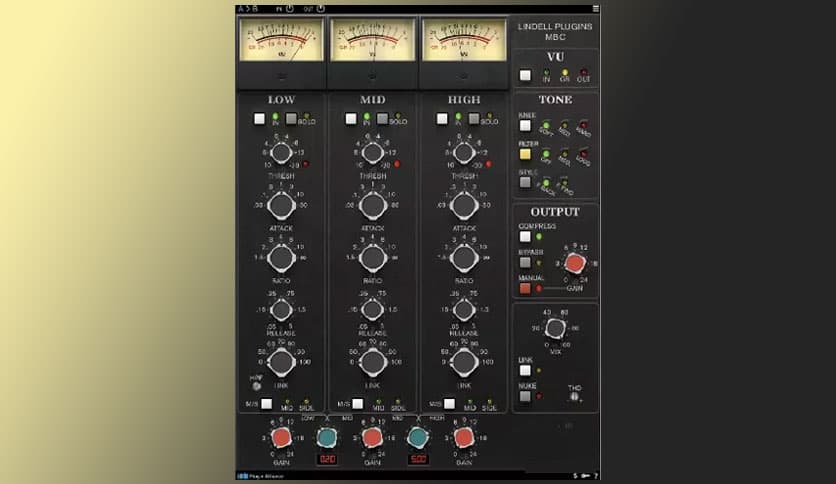The height and width of the screenshot is (484, 836).
Task: Click the red OUTPUT GAIN knob
Action: pyautogui.click(x=574, y=263)
